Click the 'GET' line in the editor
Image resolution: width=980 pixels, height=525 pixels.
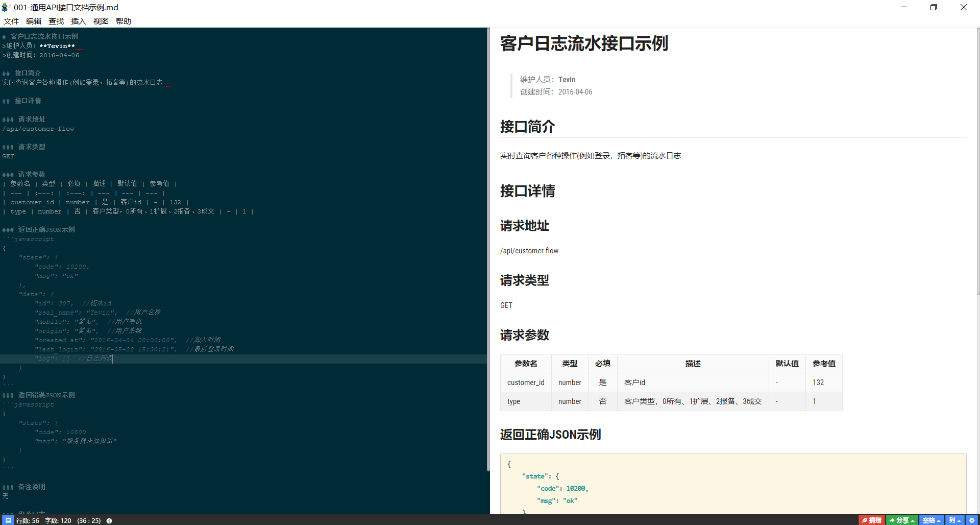(8, 156)
